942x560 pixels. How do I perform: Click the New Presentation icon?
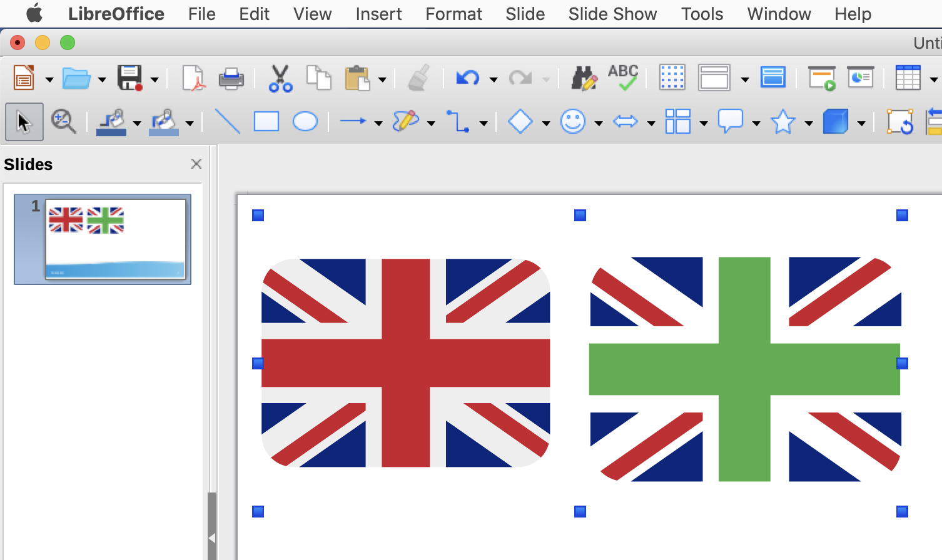point(24,79)
